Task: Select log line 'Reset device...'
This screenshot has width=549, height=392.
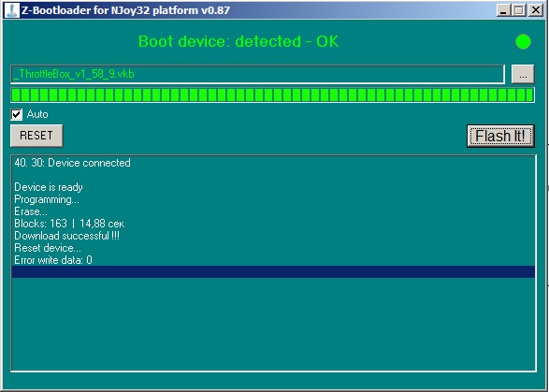Action: [48, 248]
